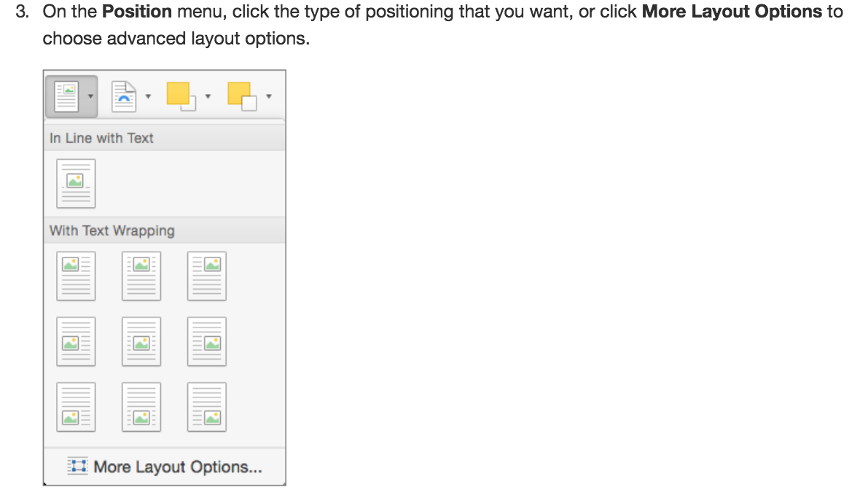
Task: Click the Position toolbar icon
Action: coord(68,96)
